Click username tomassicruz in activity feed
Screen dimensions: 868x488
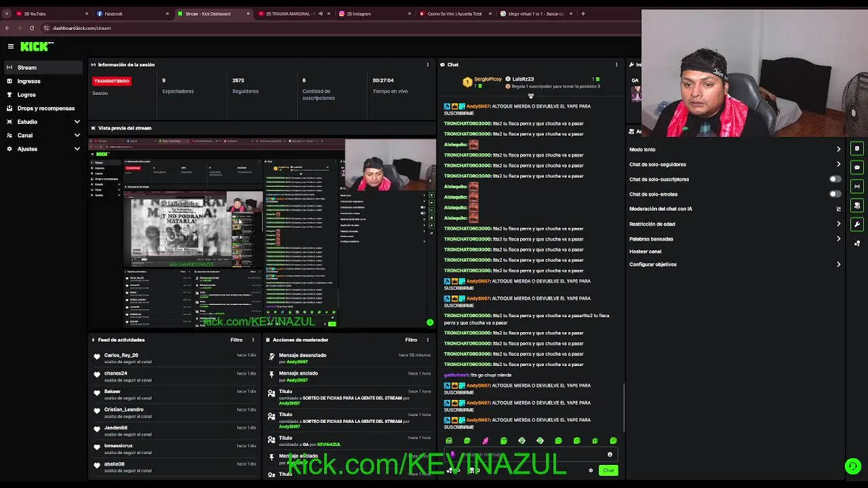(x=119, y=446)
